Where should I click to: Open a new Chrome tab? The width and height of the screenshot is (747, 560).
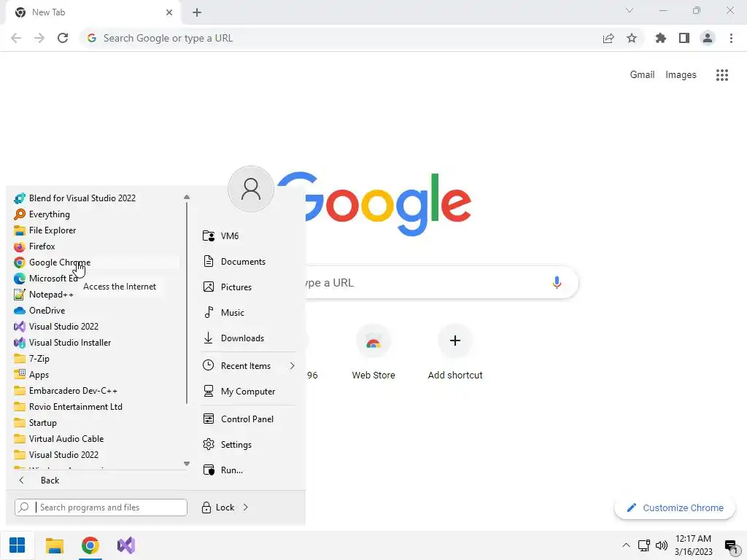point(197,12)
